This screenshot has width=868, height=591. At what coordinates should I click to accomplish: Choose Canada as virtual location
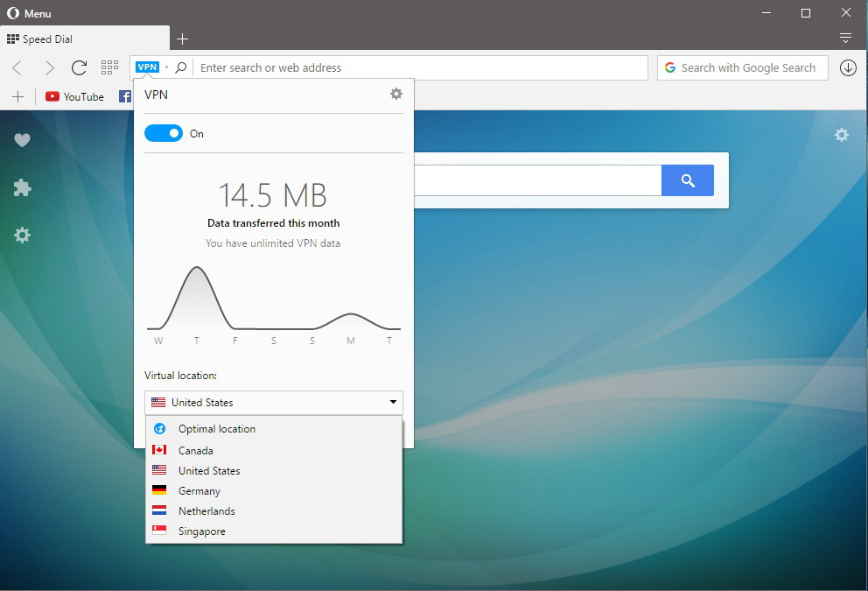(x=274, y=450)
